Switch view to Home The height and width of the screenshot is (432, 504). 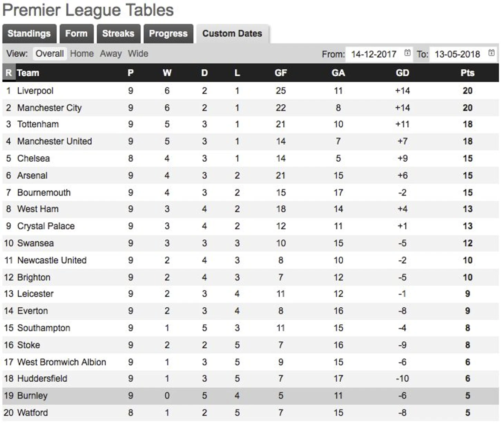(x=82, y=54)
